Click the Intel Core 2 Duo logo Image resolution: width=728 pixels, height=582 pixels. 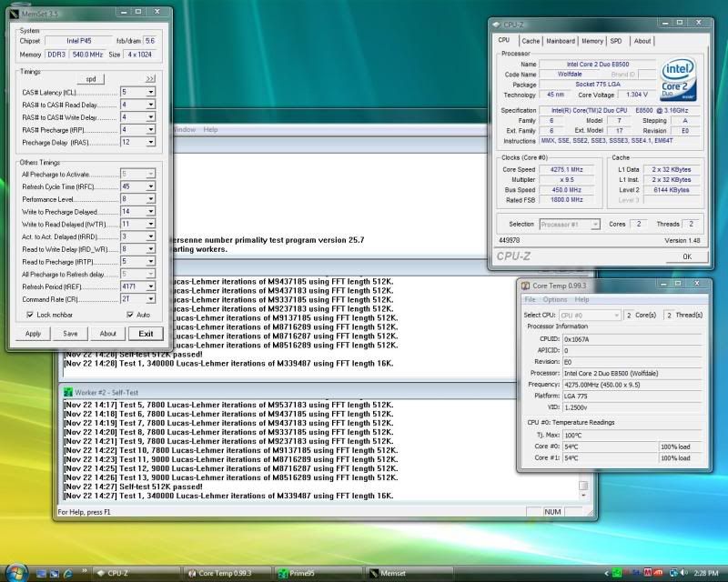pos(679,80)
